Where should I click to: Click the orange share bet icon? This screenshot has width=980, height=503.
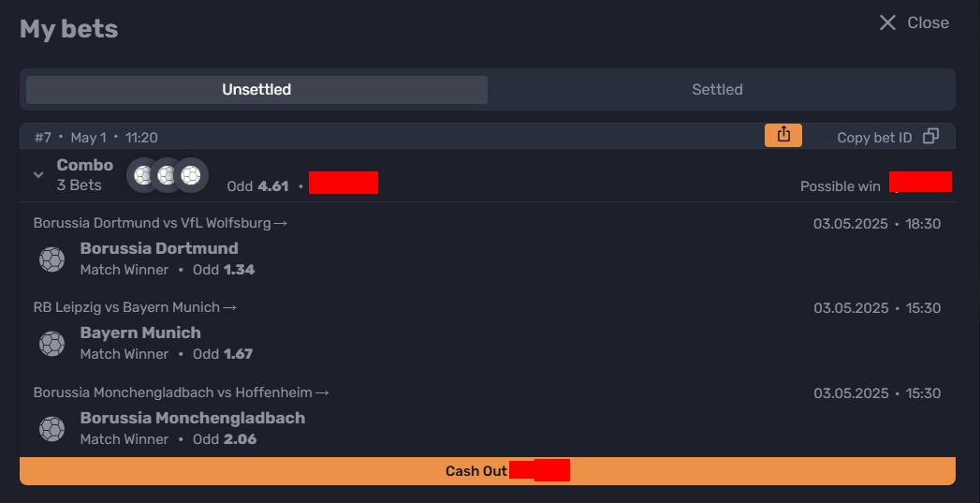[x=783, y=135]
